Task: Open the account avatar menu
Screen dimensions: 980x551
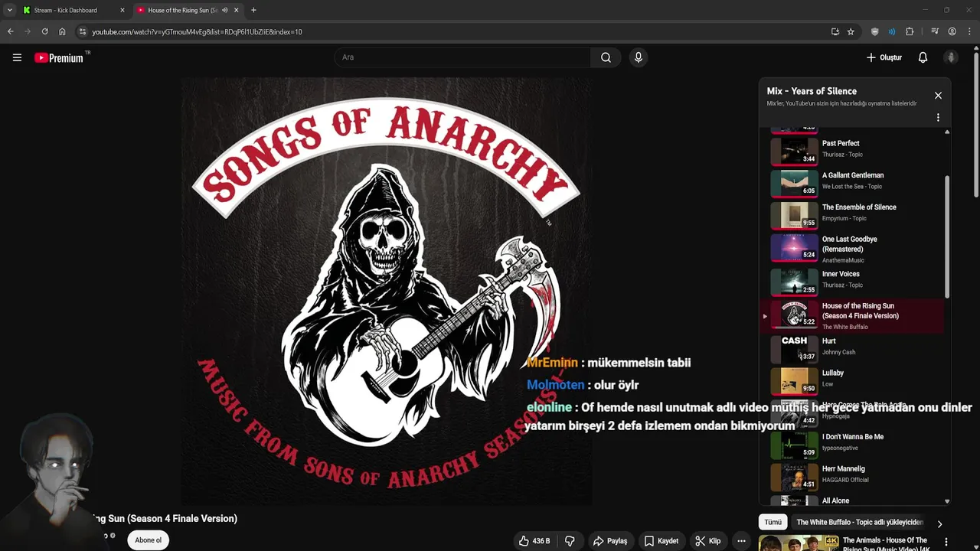Action: click(951, 57)
